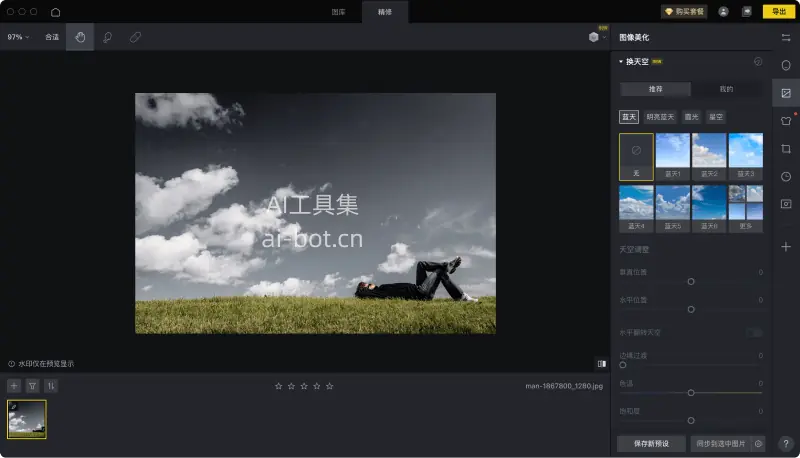Add photos with the filmstrip plus button
This screenshot has width=800, height=458.
point(14,386)
